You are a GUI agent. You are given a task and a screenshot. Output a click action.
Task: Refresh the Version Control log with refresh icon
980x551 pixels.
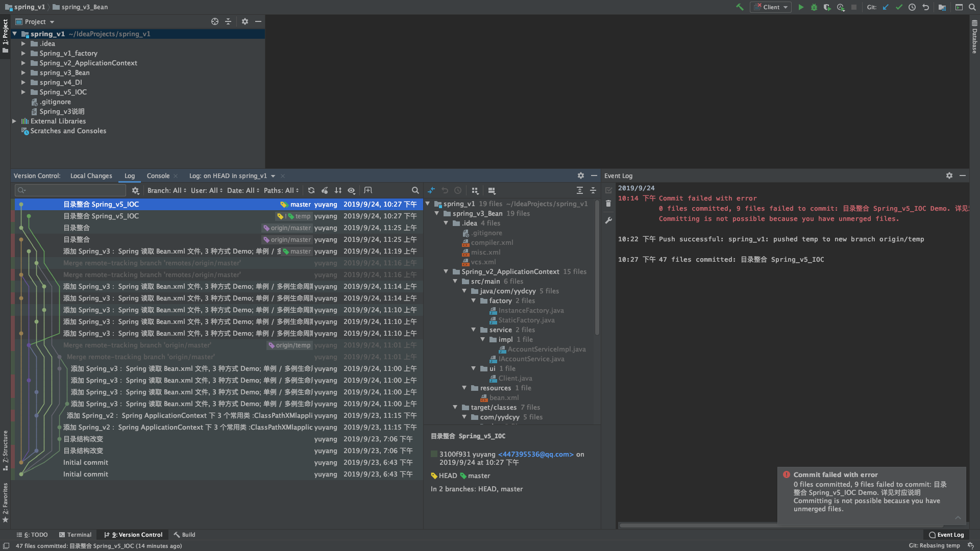coord(311,190)
